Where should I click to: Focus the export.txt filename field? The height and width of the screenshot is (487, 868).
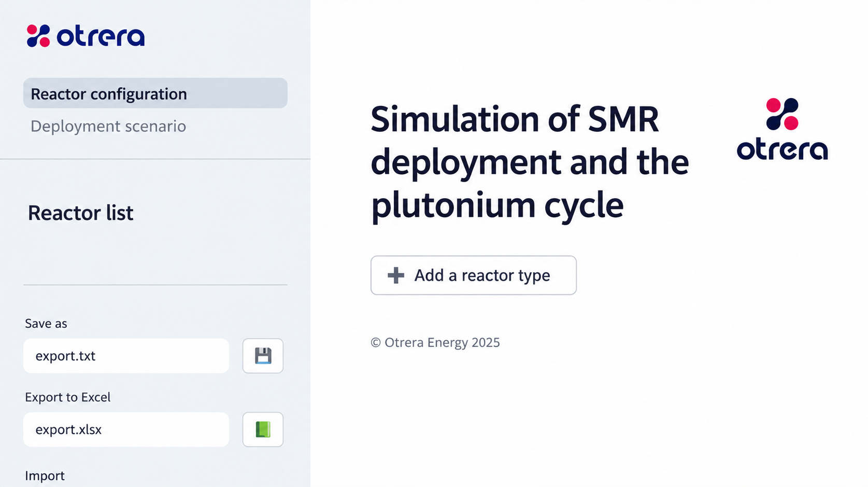(126, 356)
